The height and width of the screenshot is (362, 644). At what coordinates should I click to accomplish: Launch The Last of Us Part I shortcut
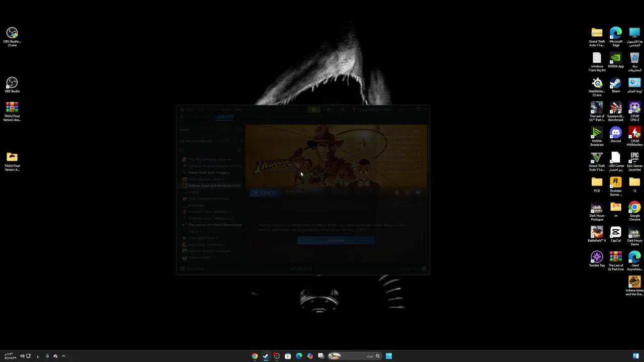click(x=597, y=112)
